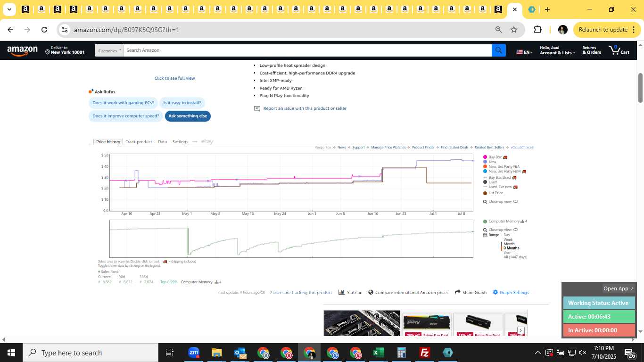The width and height of the screenshot is (644, 362).
Task: Open Manage Price Watches link
Action: tap(388, 148)
